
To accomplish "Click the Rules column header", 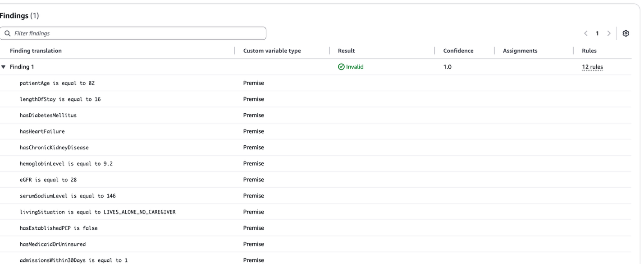I will click(589, 51).
